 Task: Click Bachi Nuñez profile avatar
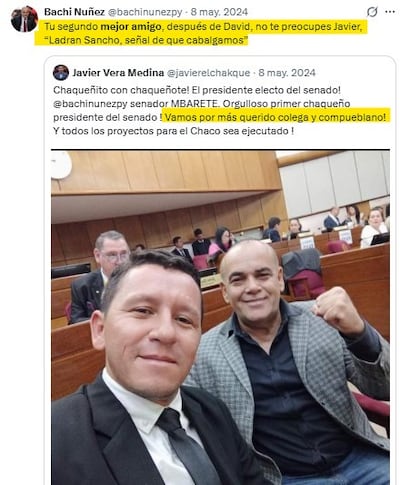24,19
